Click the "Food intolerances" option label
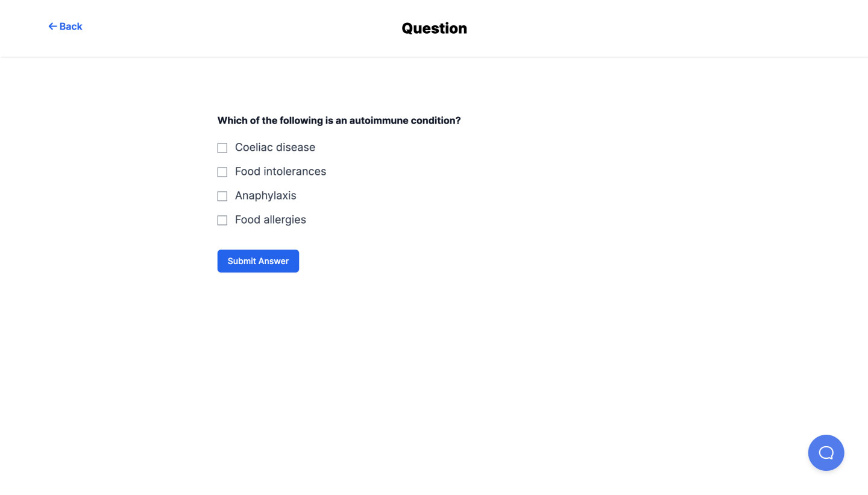 pos(280,172)
